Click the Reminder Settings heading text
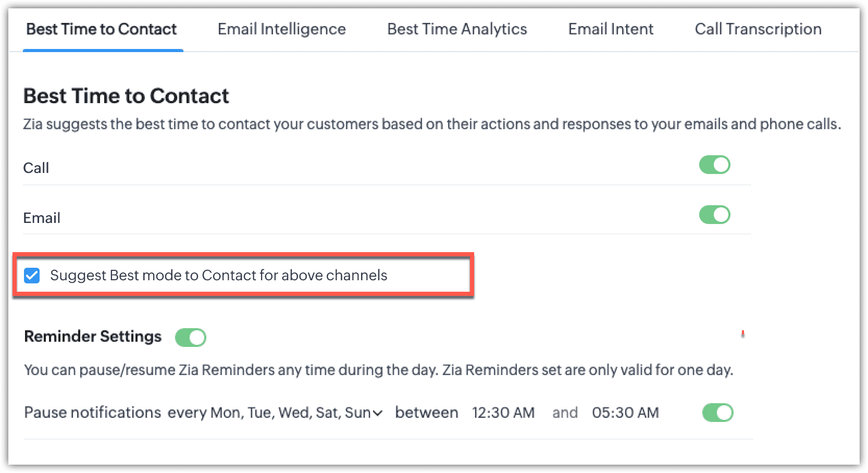Screen dimensions: 868x473 point(93,337)
